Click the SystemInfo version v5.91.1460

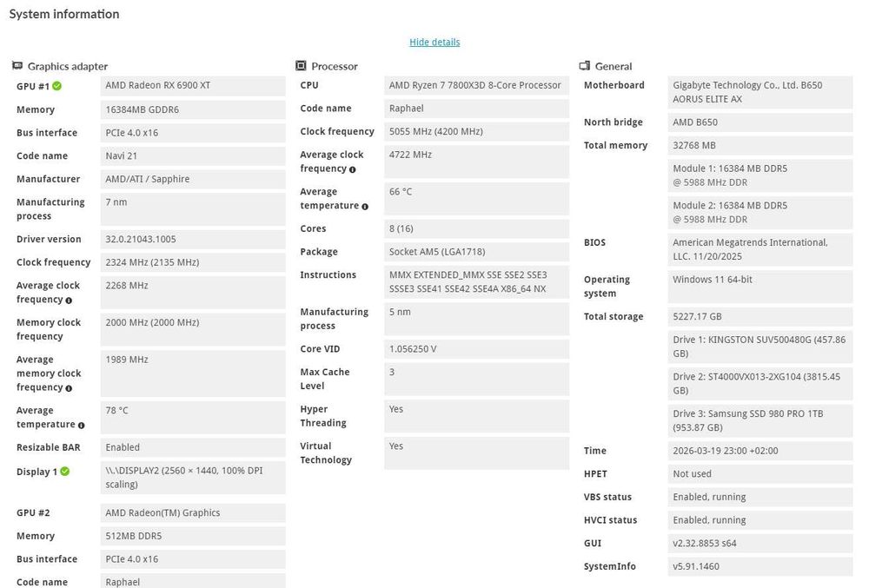click(x=760, y=566)
